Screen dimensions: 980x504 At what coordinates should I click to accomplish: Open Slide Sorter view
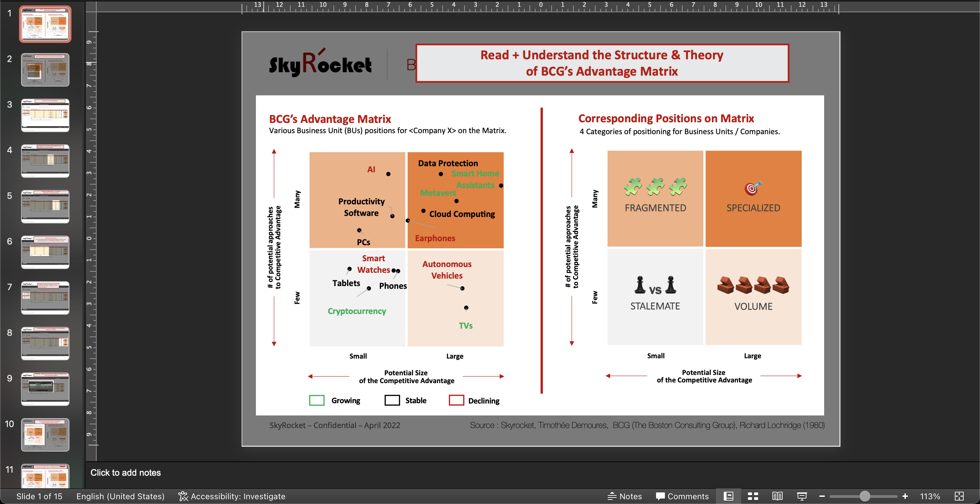(753, 496)
